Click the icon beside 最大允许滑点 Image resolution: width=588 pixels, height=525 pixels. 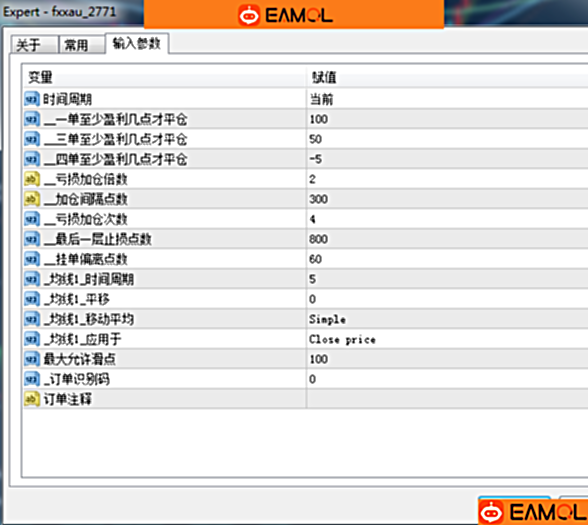pyautogui.click(x=32, y=359)
